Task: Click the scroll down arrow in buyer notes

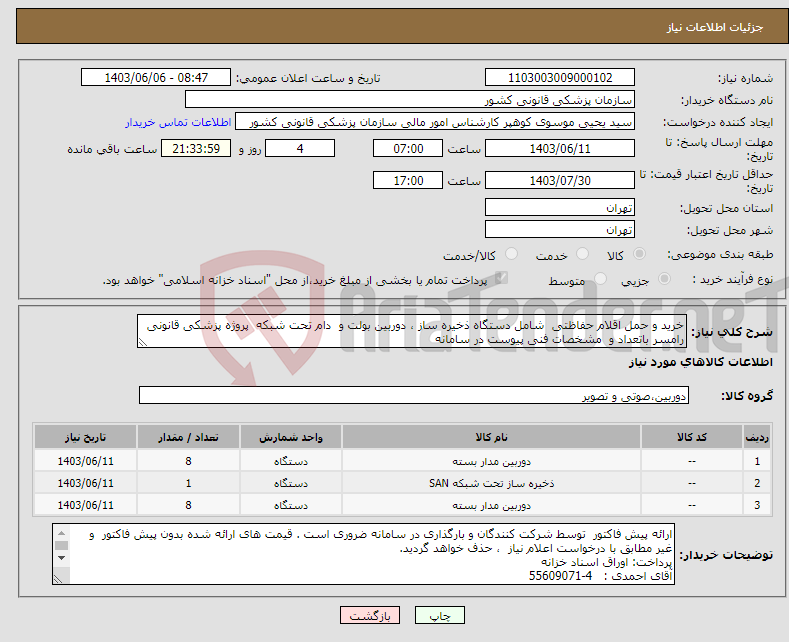Action: coord(61,558)
